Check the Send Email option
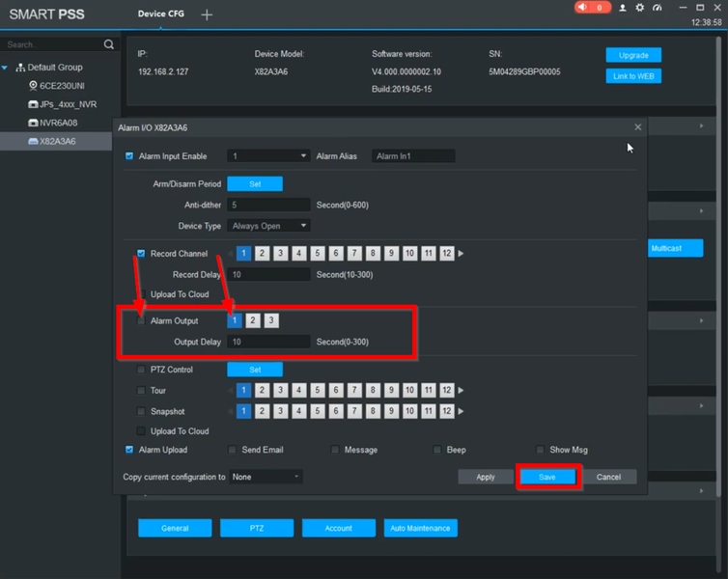The height and width of the screenshot is (579, 728). (x=233, y=450)
